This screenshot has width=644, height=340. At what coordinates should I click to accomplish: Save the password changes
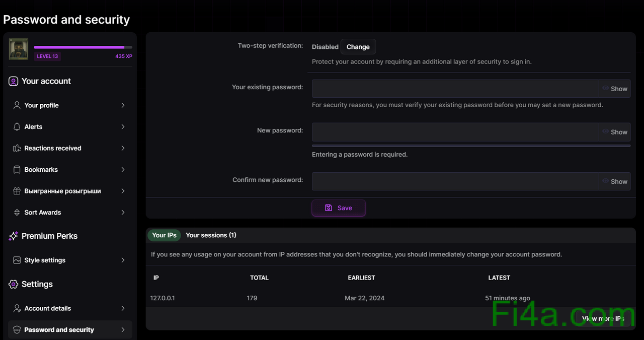point(339,208)
